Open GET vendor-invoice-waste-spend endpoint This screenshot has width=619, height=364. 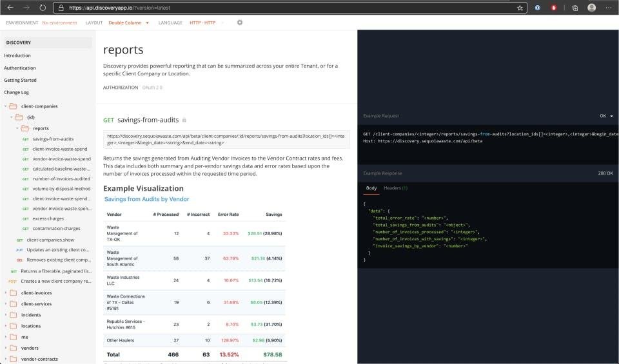pos(62,159)
